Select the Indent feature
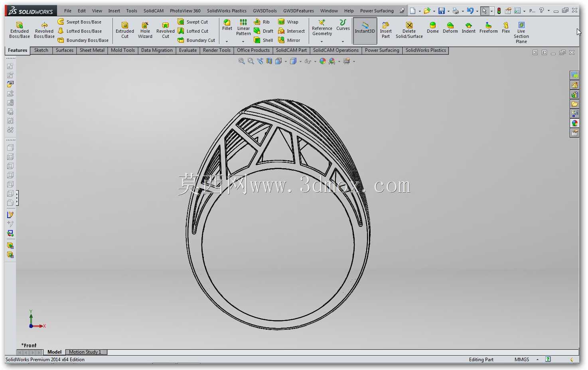The height and width of the screenshot is (370, 588). [x=469, y=28]
